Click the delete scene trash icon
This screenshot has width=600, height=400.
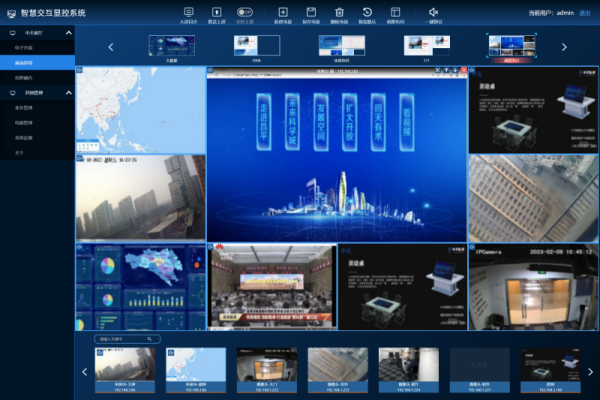click(x=340, y=13)
